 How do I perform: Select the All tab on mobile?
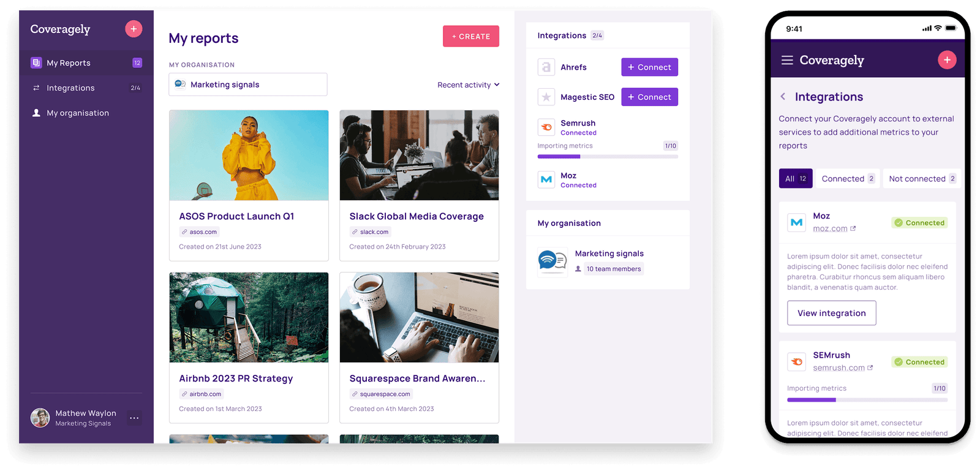[x=796, y=178]
